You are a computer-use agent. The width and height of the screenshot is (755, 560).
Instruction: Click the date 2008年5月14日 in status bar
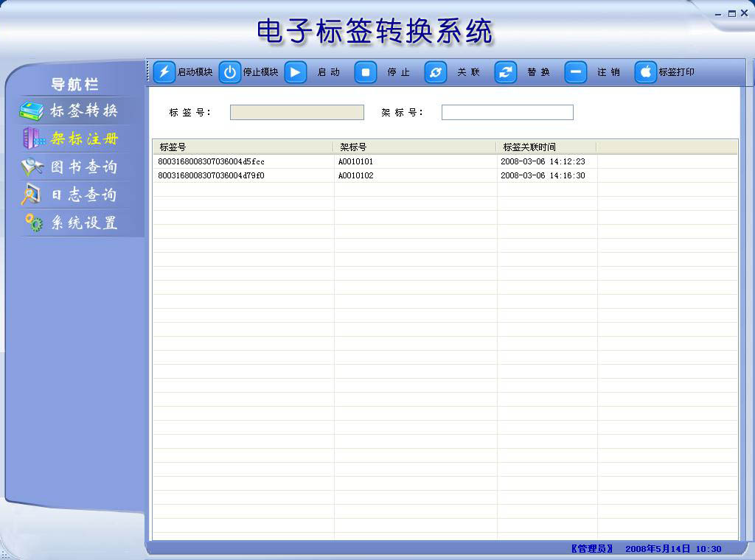[658, 549]
